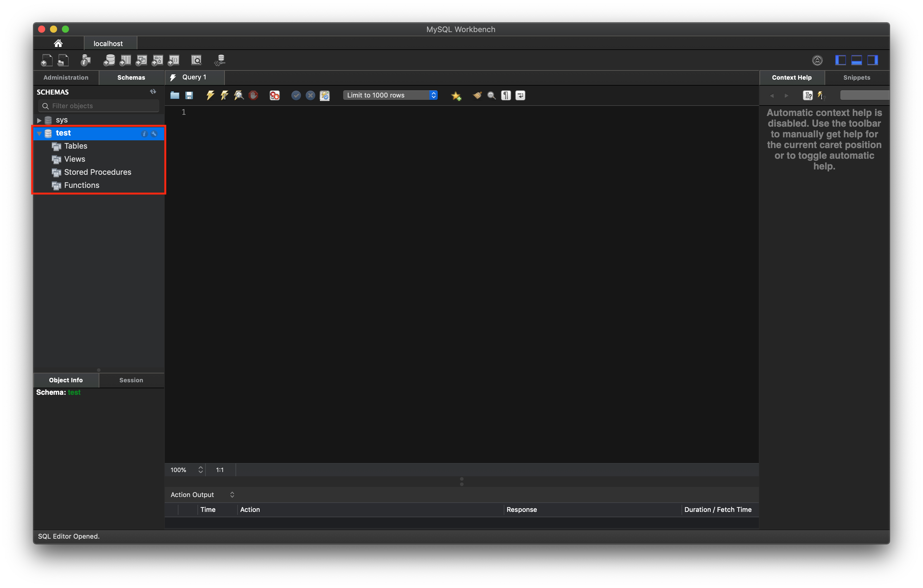Image resolution: width=923 pixels, height=588 pixels.
Task: Click the context help topic field
Action: [x=864, y=95]
